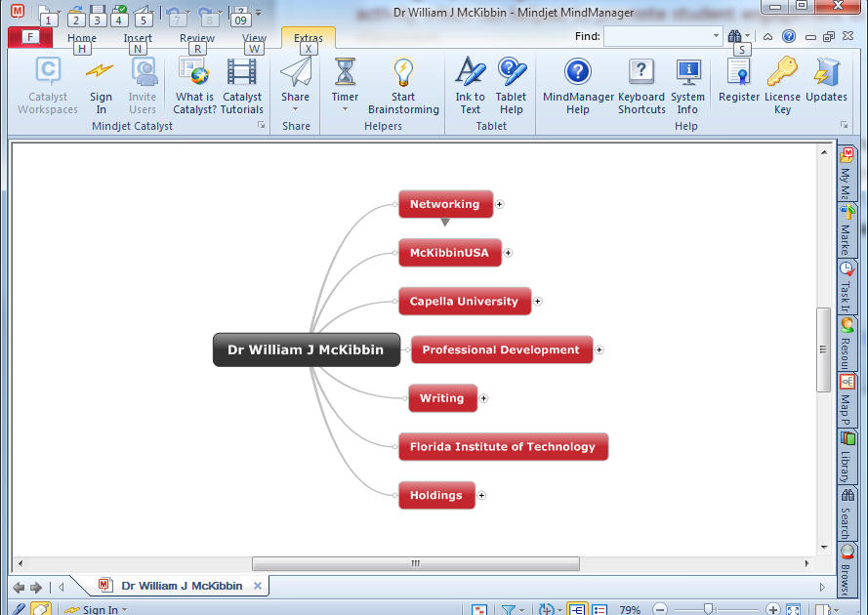
Task: Click Sign In in the bottom bar
Action: click(100, 608)
